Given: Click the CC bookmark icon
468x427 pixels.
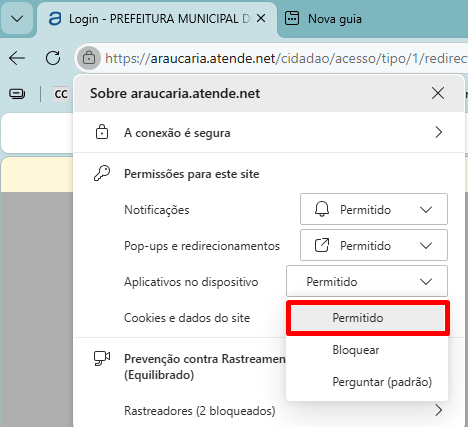Looking at the screenshot, I should point(61,94).
